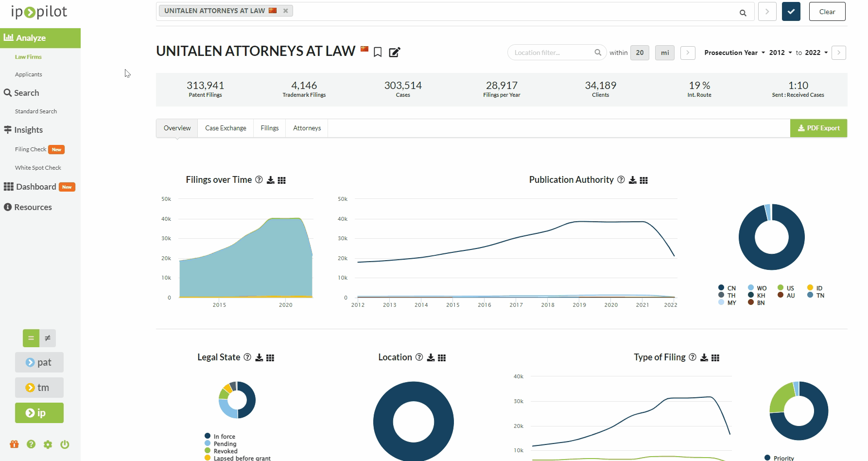This screenshot has width=868, height=461.
Task: Apply year range with the rightmost arrow button
Action: (x=838, y=53)
